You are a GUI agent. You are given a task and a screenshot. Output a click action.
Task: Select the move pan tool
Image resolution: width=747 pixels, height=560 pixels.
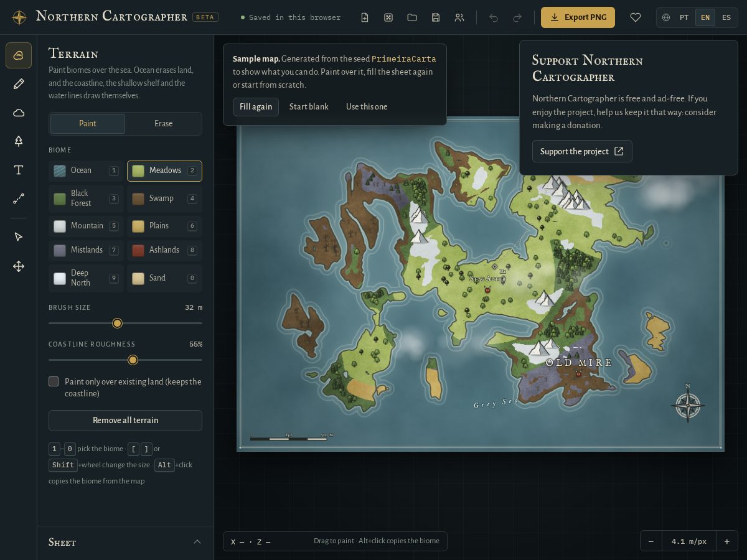point(19,266)
